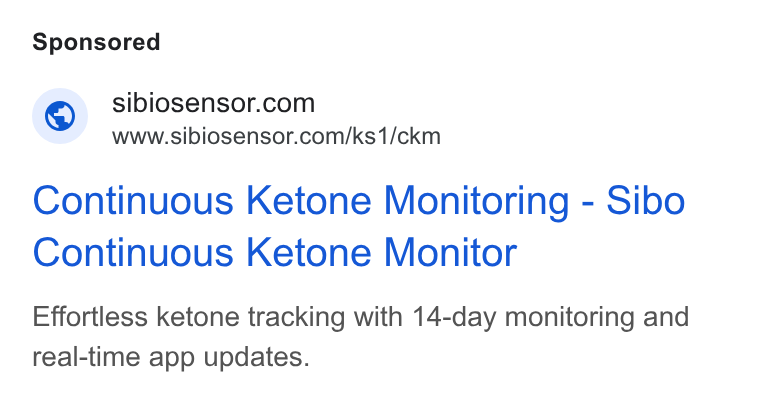This screenshot has width=760, height=398.
Task: Click the 'monitoring and' text in the description
Action: tap(597, 318)
